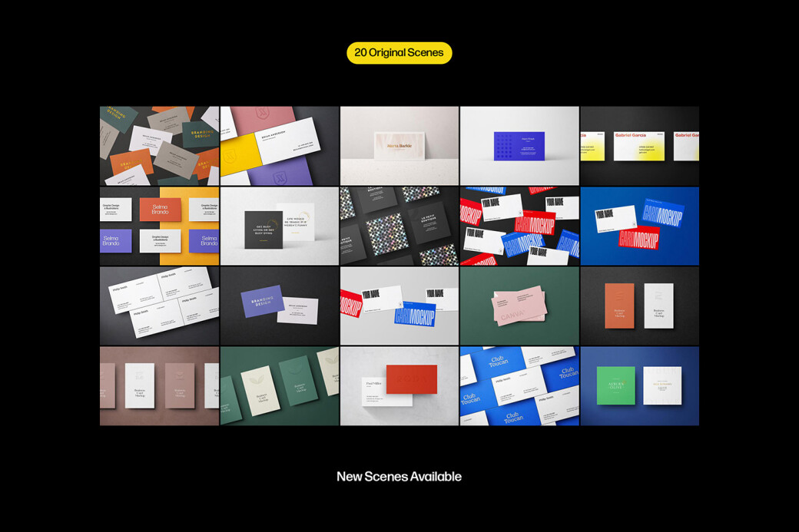The width and height of the screenshot is (799, 532).
Task: Select the scattered red and blue Card Mockup scene
Action: click(519, 226)
